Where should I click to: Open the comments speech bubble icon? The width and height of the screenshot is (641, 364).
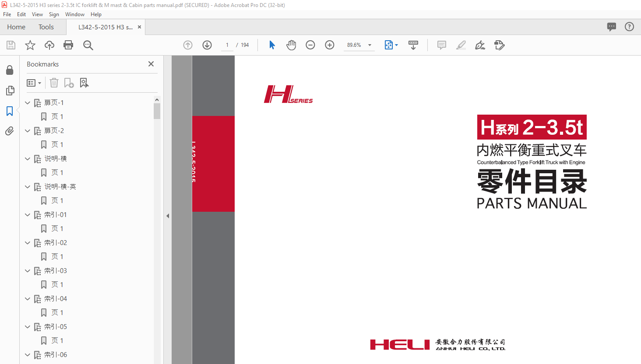click(612, 27)
